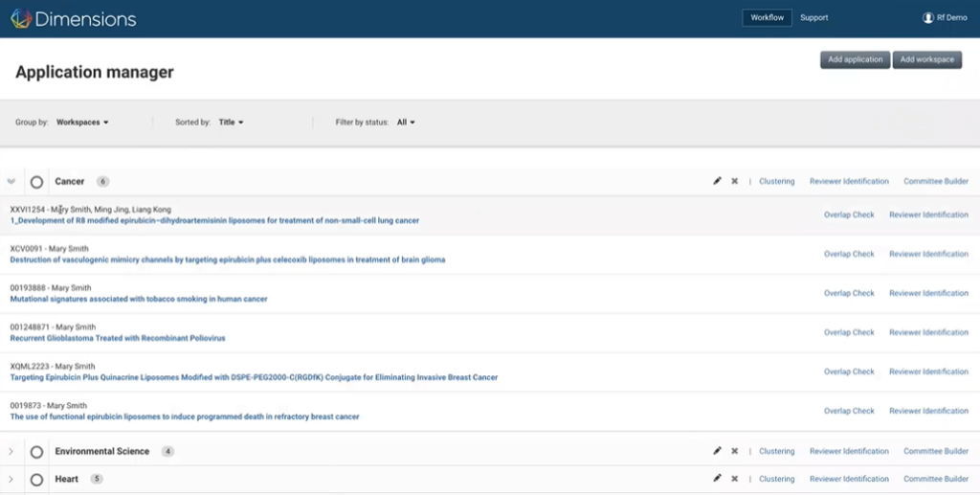Viewport: 980px width, 495px height.
Task: Click the X icon on Heart row
Action: tap(734, 479)
